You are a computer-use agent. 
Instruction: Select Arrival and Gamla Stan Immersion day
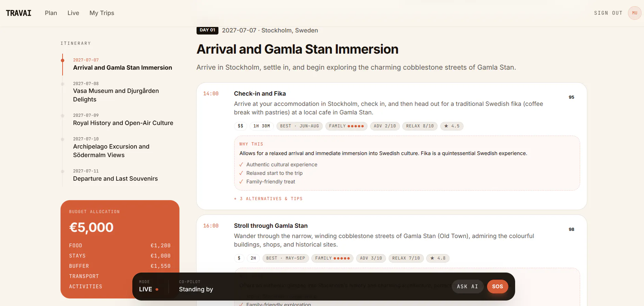pos(122,64)
